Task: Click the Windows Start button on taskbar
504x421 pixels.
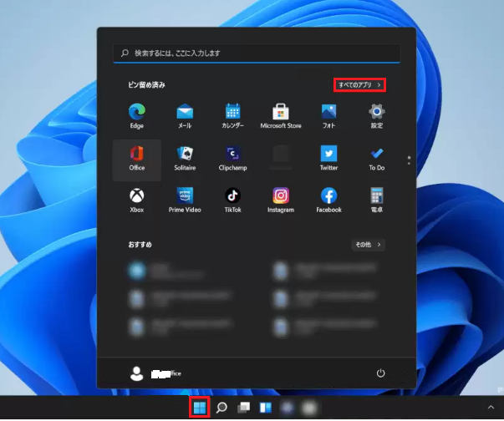Action: click(200, 408)
